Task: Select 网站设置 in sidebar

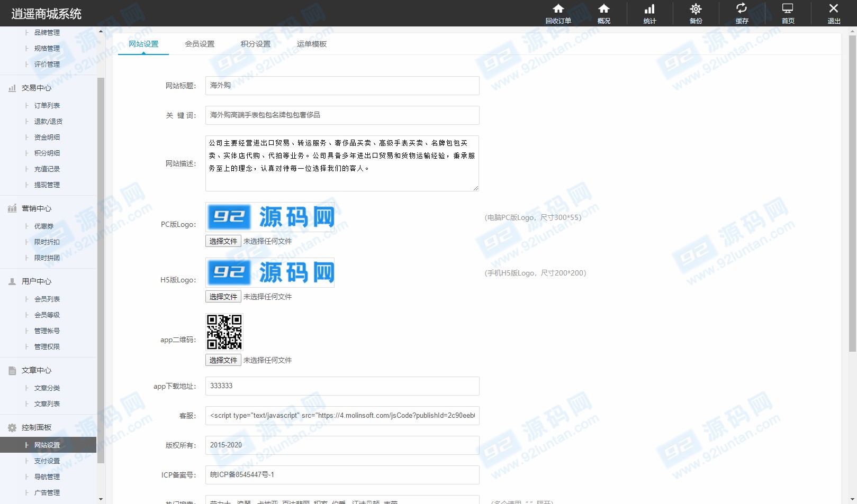Action: [x=48, y=445]
